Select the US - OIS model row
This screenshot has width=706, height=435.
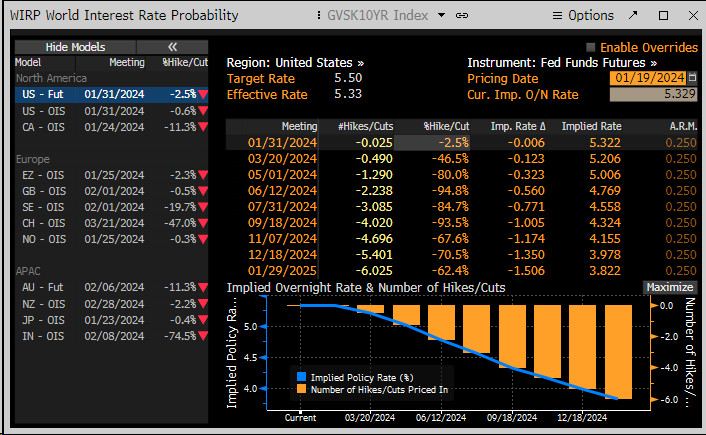[x=112, y=111]
